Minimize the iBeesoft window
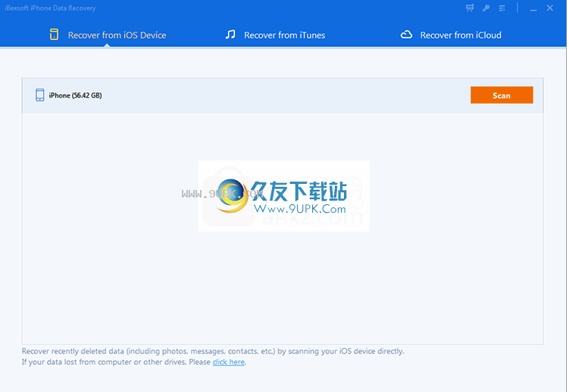 [x=533, y=8]
